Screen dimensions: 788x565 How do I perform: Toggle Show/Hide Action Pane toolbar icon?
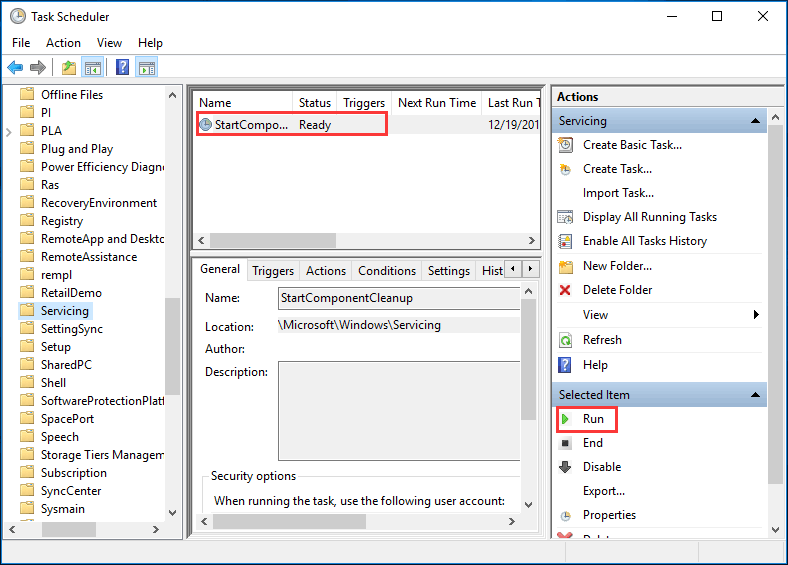pos(147,67)
